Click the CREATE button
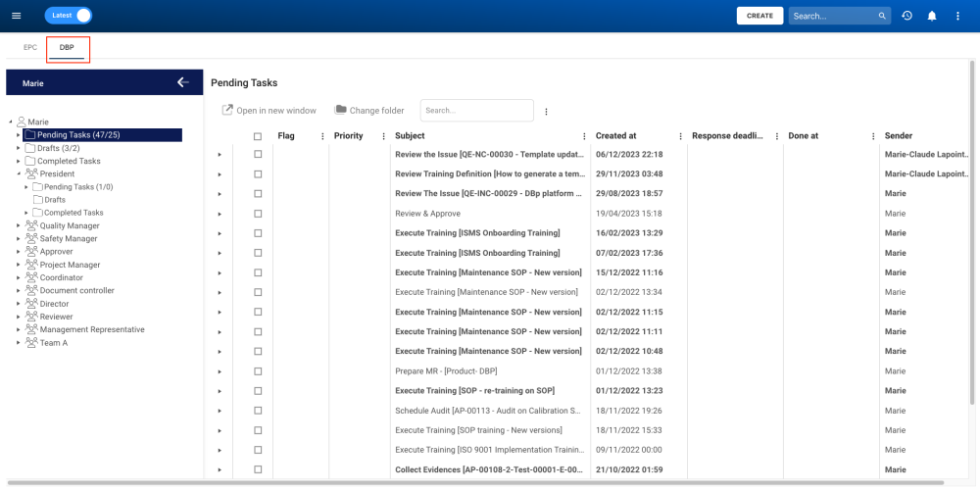The height and width of the screenshot is (491, 980). point(759,16)
